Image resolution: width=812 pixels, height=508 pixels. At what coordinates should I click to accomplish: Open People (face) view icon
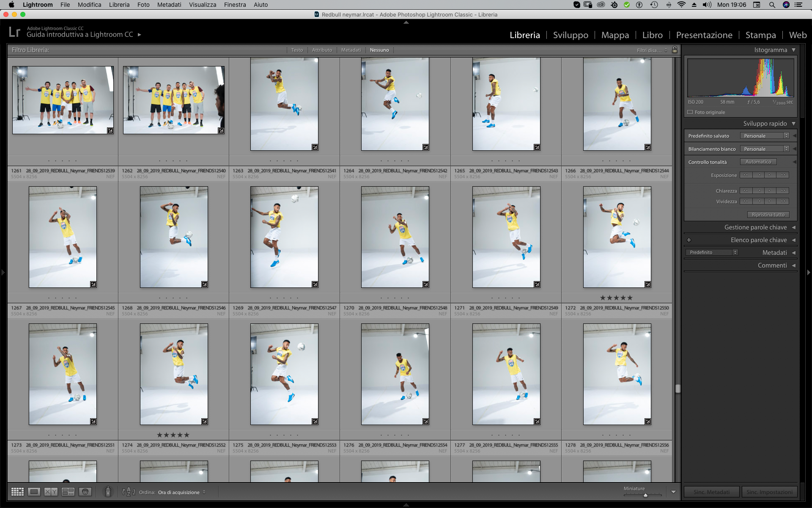85,491
